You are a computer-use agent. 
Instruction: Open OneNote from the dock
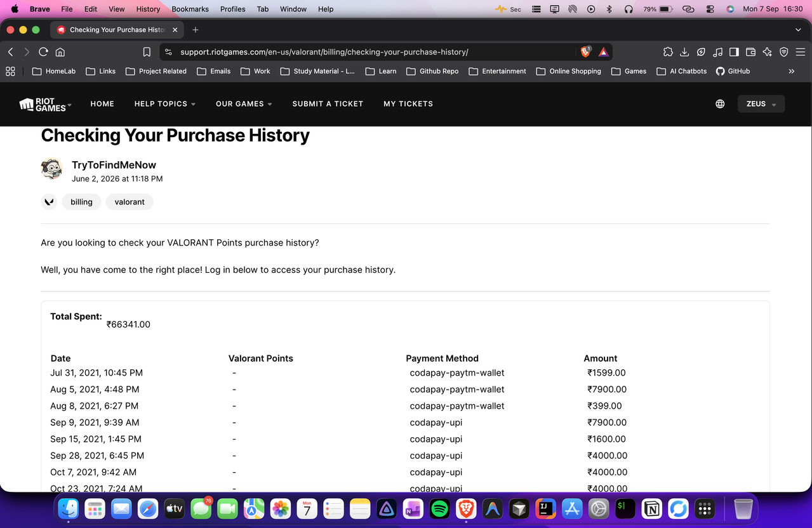click(413, 508)
